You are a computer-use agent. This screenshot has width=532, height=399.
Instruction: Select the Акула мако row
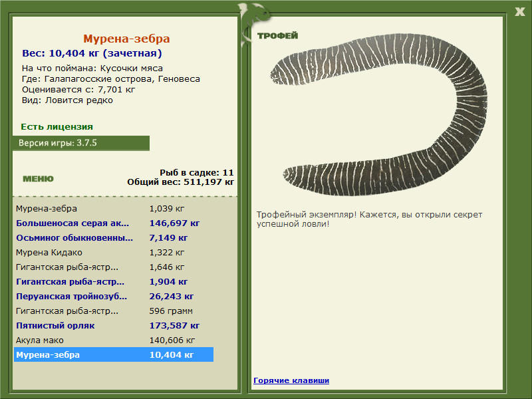click(x=114, y=340)
